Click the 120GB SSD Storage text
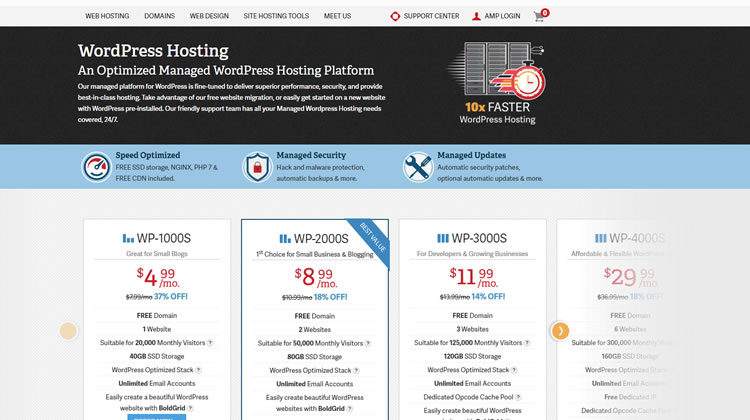Viewport: 750px width, 420px height. click(x=472, y=356)
